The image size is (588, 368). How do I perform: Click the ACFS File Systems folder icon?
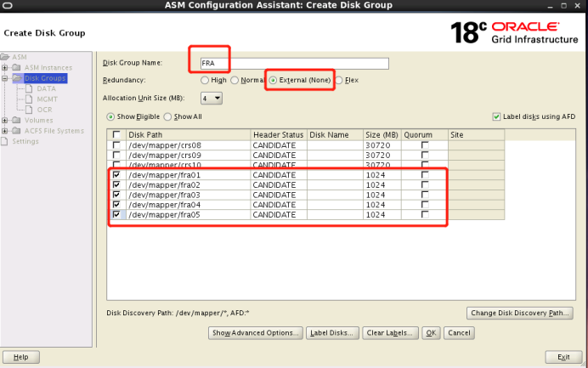click(x=16, y=131)
